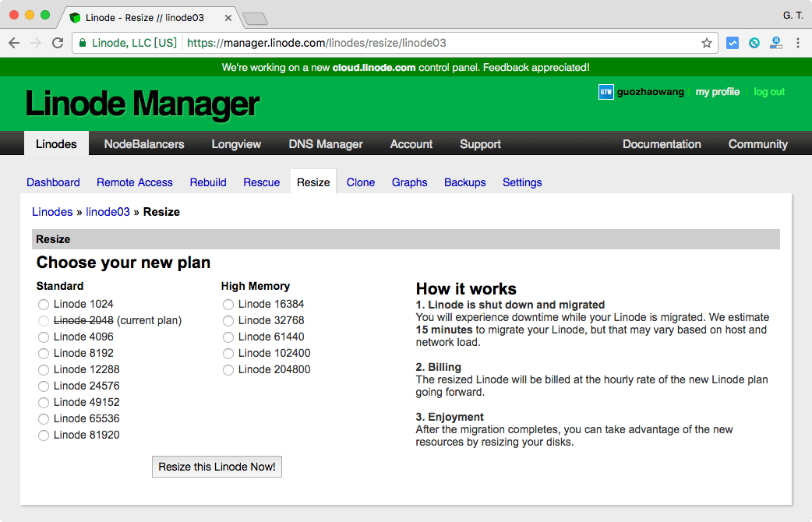Screen dimensions: 812x522
Task: Select the Linode 4096 plan
Action: (x=44, y=337)
